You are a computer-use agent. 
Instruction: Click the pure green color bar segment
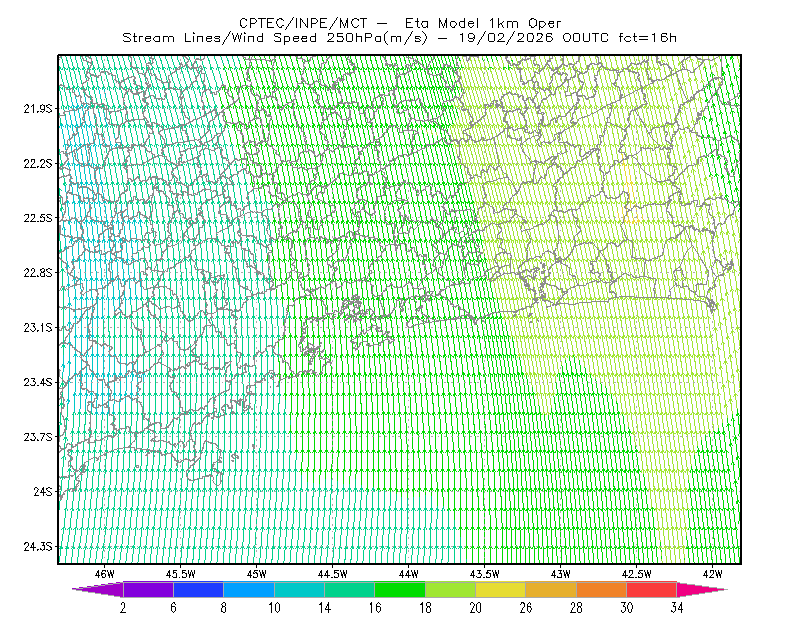pos(400,589)
